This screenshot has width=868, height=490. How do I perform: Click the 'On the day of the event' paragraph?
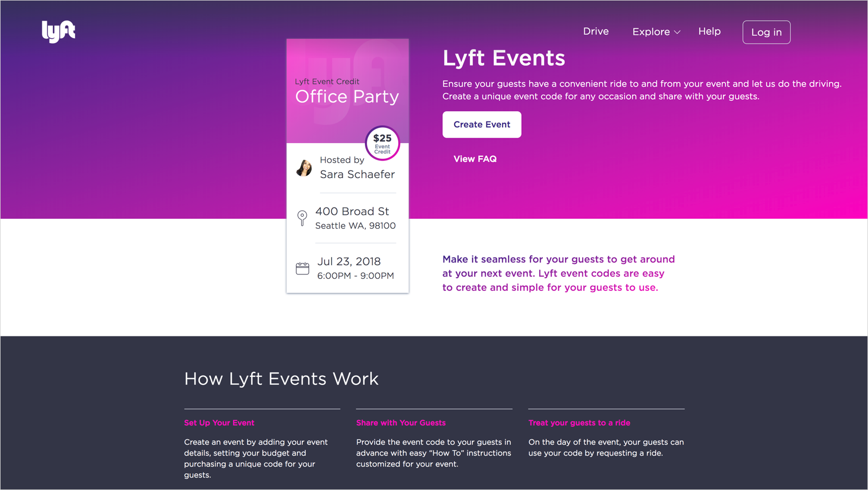[606, 448]
